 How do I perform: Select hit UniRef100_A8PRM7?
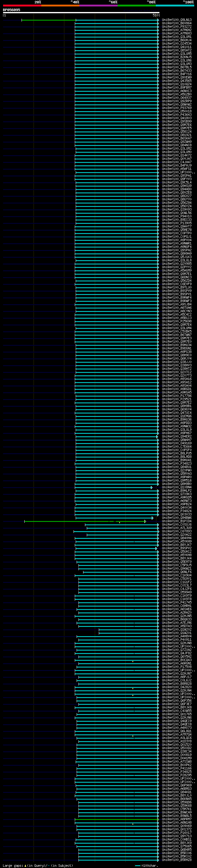pos(176,819)
